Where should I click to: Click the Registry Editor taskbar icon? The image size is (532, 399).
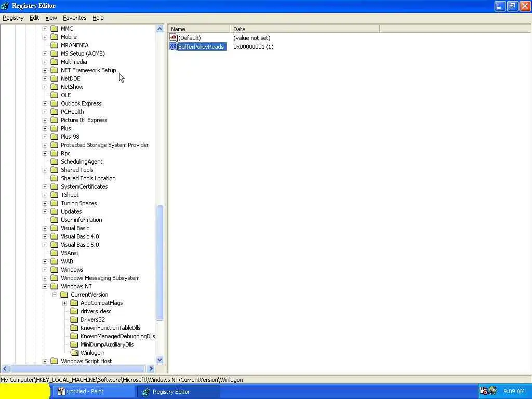point(146,392)
